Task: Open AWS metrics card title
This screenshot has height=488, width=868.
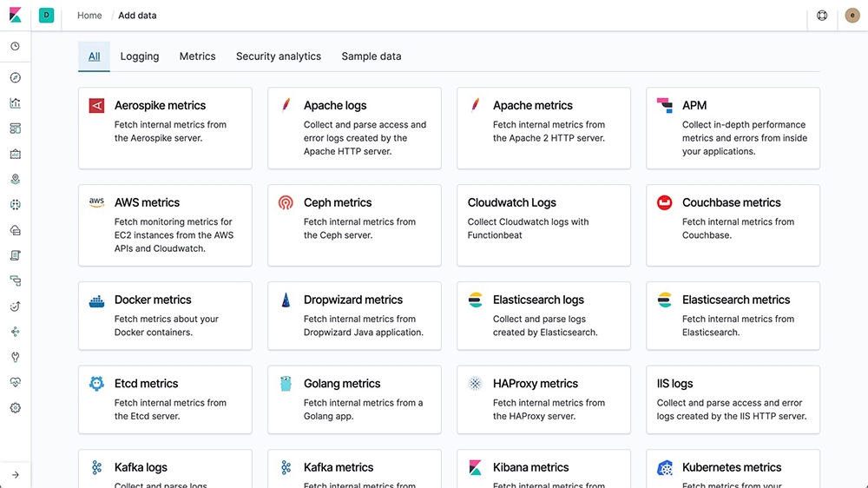Action: pos(148,202)
